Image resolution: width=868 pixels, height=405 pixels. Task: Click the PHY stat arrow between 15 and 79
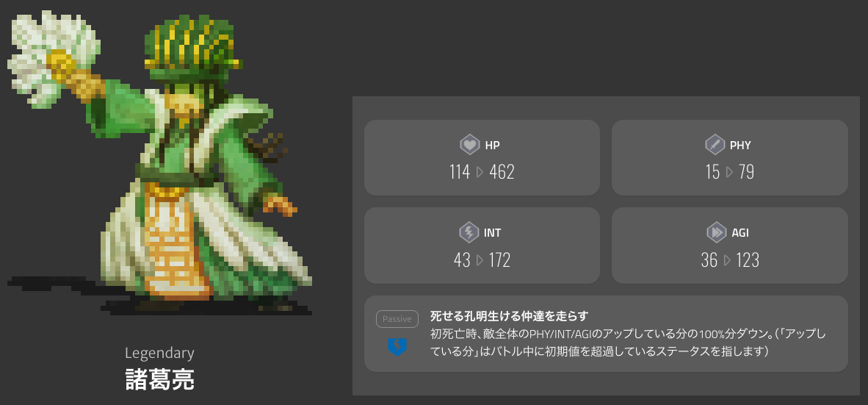[729, 172]
